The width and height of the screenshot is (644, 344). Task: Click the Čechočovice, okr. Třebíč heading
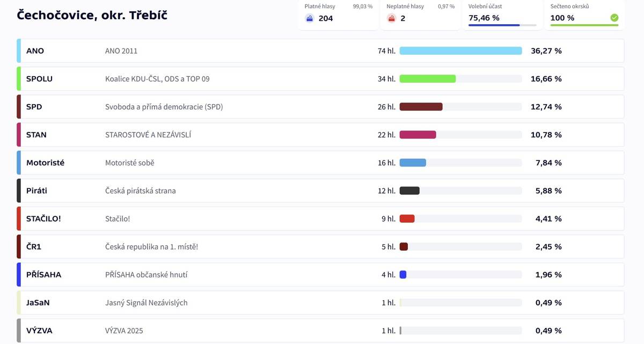tap(92, 15)
